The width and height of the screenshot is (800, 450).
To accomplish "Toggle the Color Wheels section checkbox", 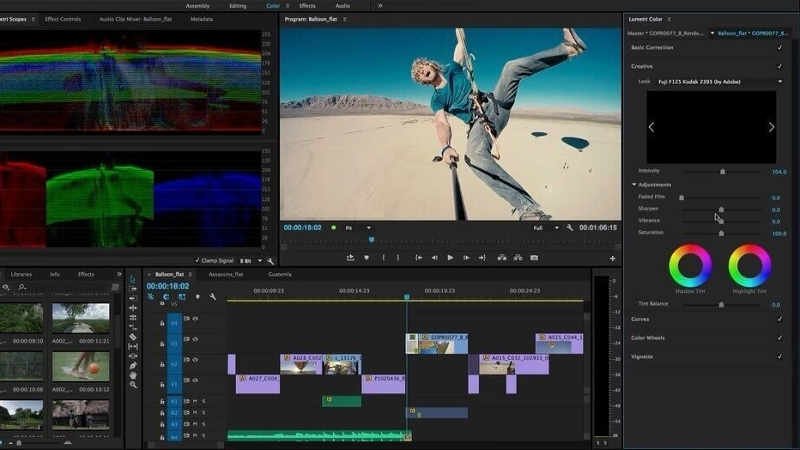I will 780,338.
